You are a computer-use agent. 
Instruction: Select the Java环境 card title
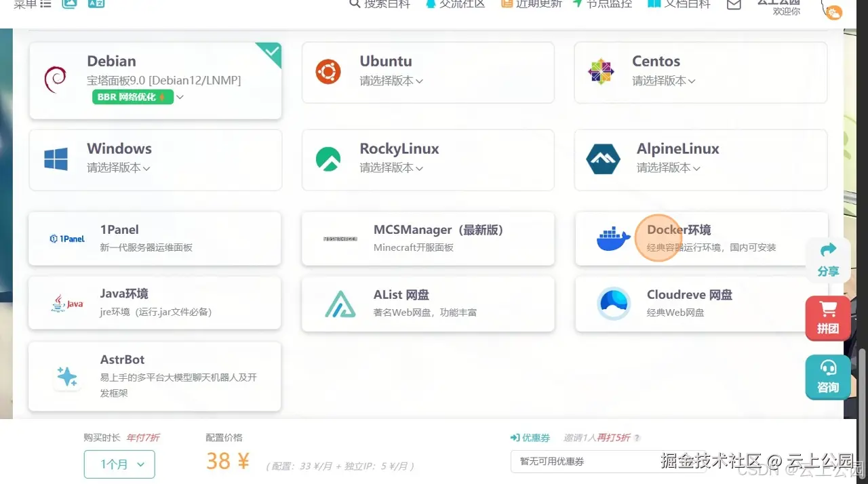pos(124,294)
